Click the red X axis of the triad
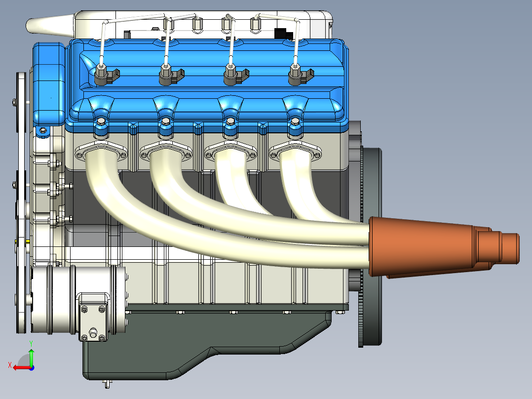532x399 pixels. (x=22, y=368)
